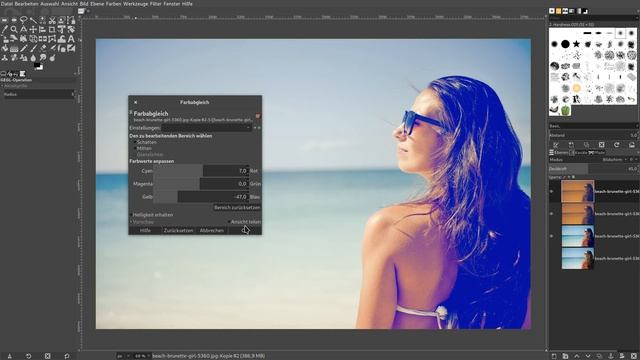Toggle eye of the upper blue beach layer
640x360 pixels.
(551, 236)
